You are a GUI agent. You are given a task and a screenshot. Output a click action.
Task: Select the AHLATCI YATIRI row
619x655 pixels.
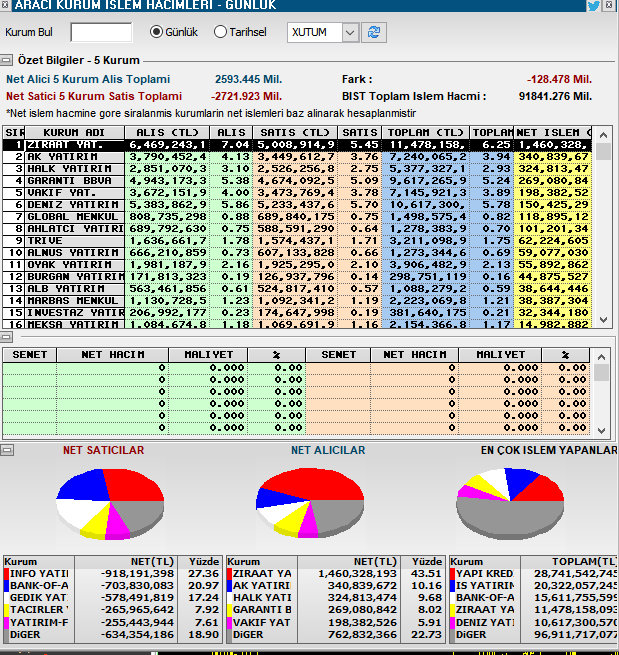[297, 229]
